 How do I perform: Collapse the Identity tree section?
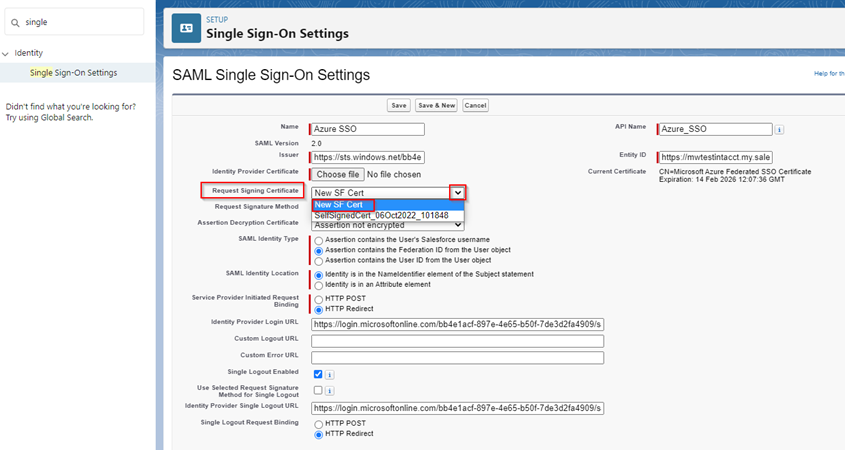coord(5,53)
